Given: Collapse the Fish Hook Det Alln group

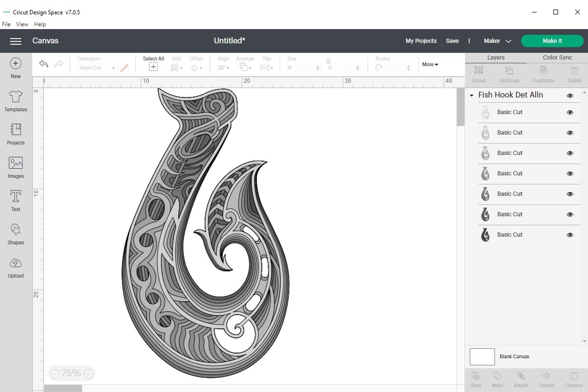Looking at the screenshot, I should [x=471, y=95].
